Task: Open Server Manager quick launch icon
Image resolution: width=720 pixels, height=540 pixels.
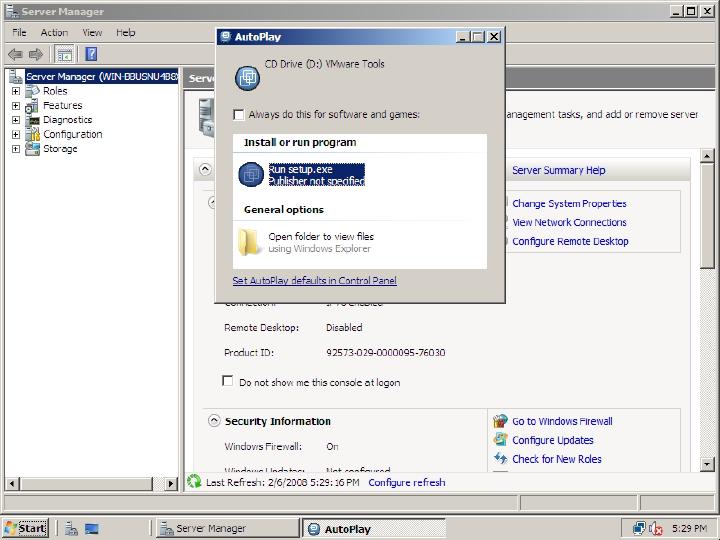Action: pyautogui.click(x=71, y=529)
